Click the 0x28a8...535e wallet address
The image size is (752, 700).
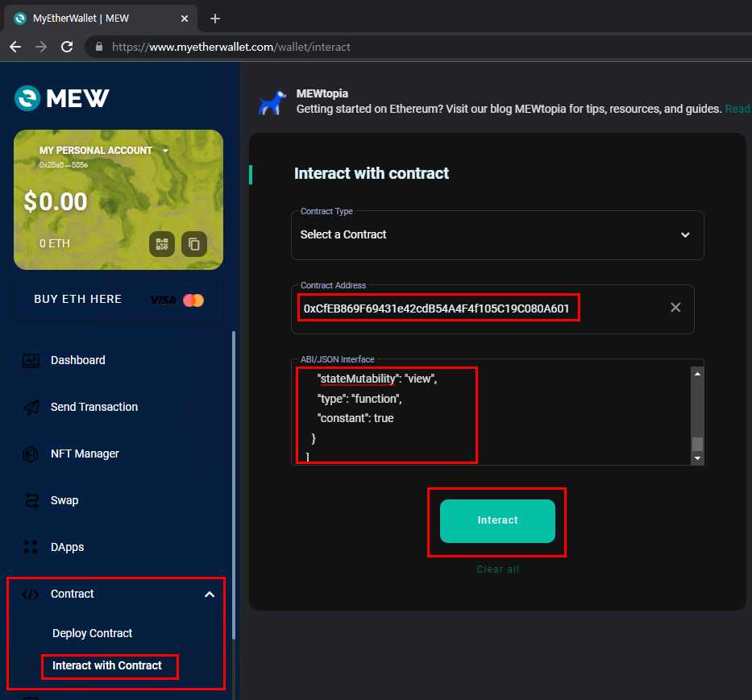[x=64, y=165]
